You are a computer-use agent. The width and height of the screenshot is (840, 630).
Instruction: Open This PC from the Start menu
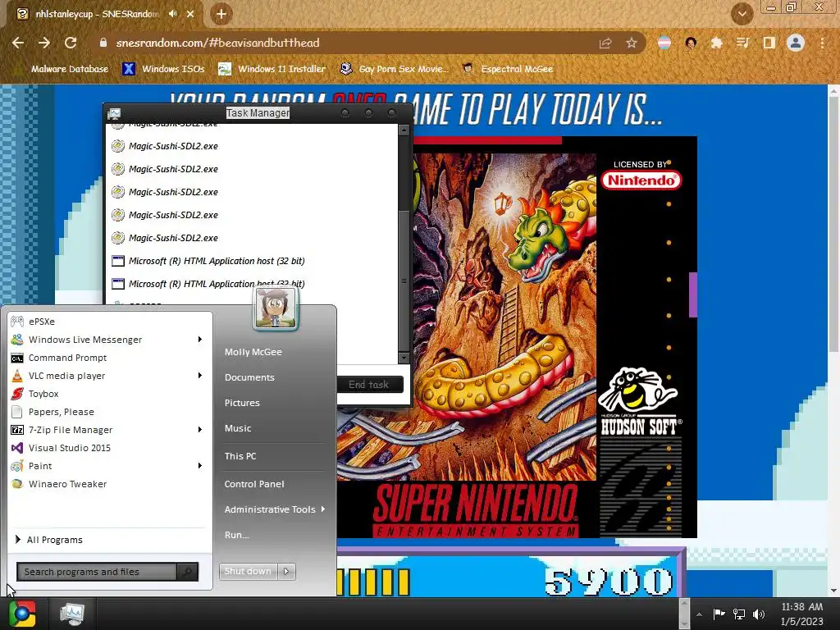(x=240, y=456)
